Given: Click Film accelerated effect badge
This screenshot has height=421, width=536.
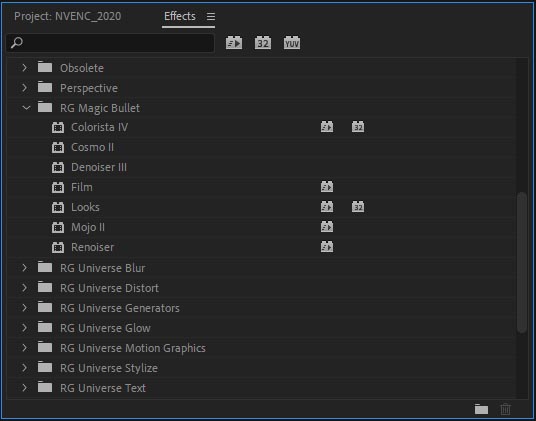Looking at the screenshot, I should pos(327,187).
